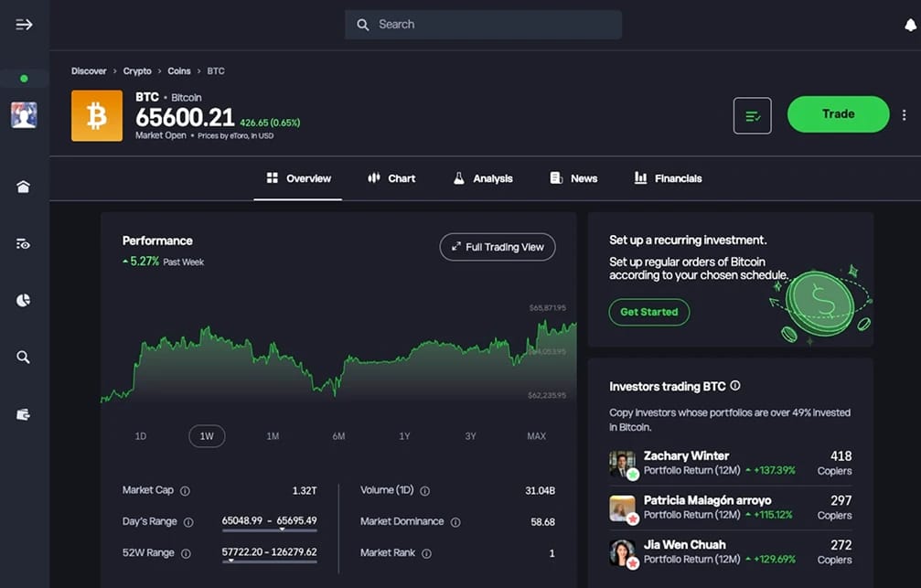Open the notifications bell
This screenshot has height=588, width=921.
910,25
